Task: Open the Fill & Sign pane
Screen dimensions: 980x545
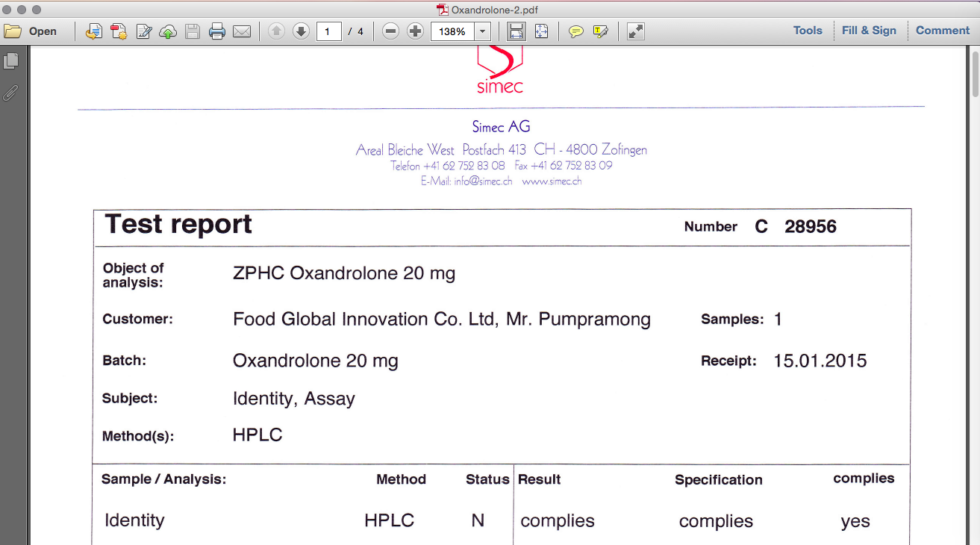Action: click(x=869, y=31)
